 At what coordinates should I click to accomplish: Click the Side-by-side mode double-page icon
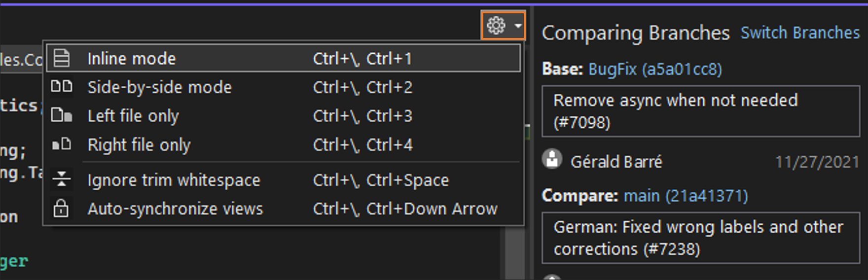(x=62, y=87)
